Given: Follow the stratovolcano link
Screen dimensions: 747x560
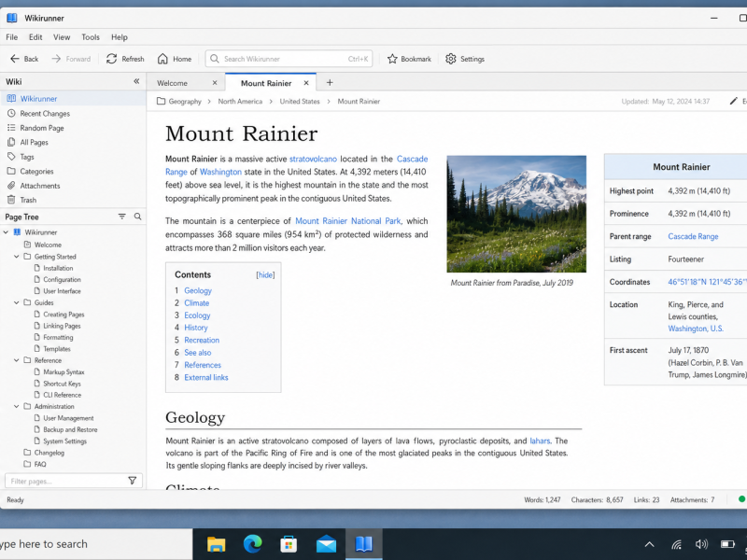Looking at the screenshot, I should point(313,159).
